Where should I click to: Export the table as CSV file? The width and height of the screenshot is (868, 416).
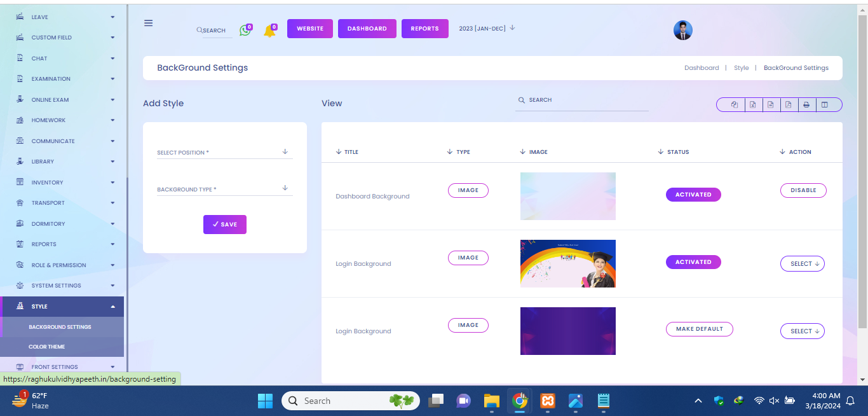tap(770, 105)
